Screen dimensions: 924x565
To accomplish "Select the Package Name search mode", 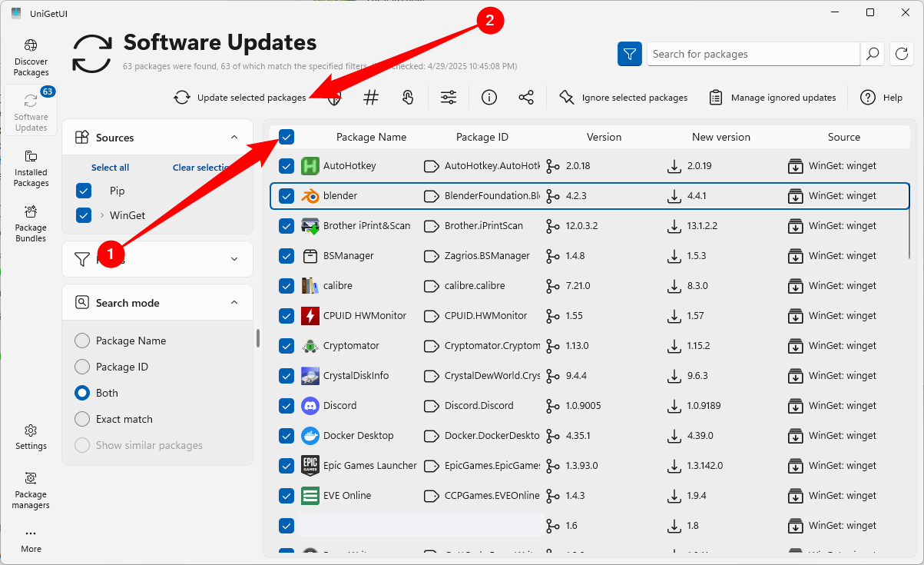I will click(x=81, y=341).
